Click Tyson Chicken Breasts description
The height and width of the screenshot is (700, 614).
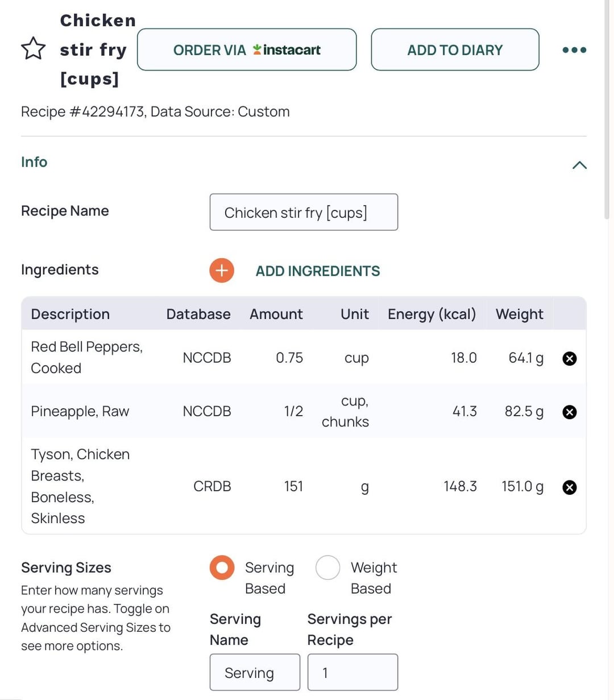click(80, 486)
